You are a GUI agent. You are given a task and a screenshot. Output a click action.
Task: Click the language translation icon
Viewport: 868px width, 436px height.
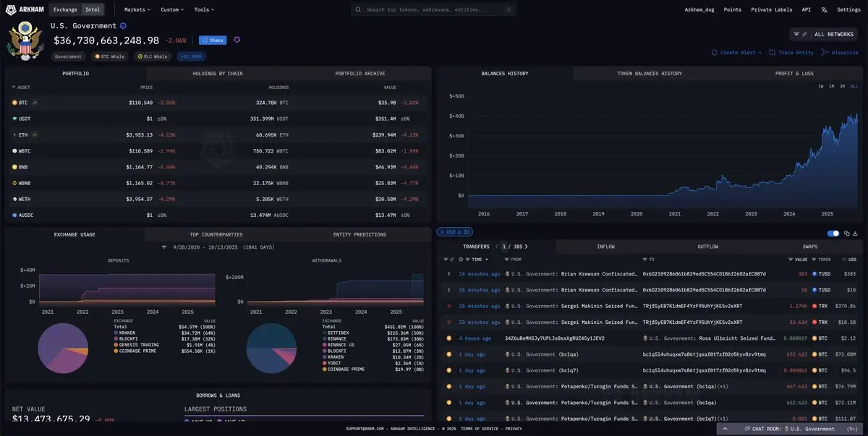click(x=826, y=10)
